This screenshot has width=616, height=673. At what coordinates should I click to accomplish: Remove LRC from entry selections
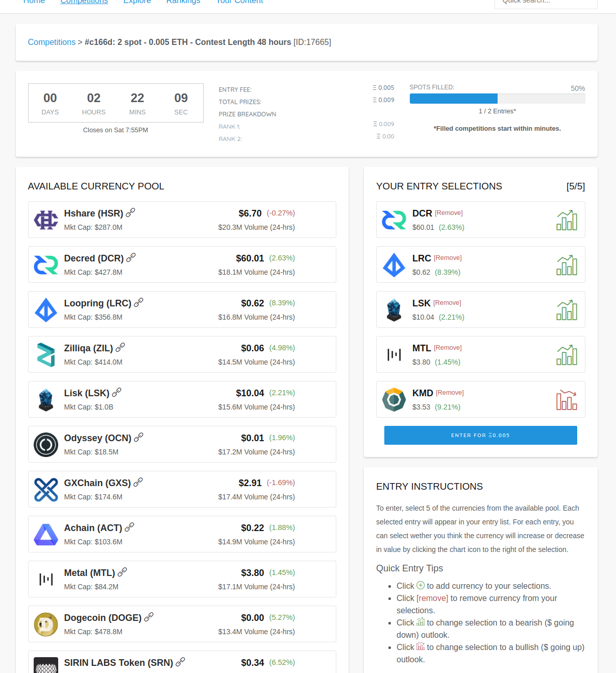(448, 258)
